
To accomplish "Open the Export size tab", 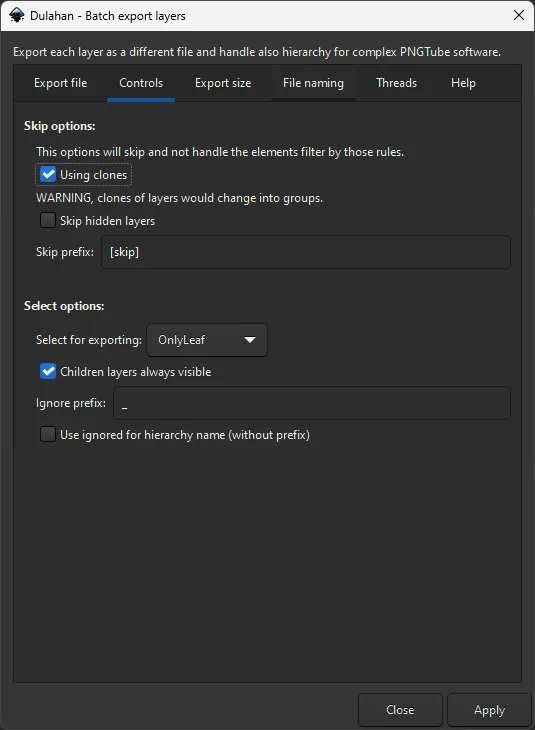I will click(x=223, y=83).
